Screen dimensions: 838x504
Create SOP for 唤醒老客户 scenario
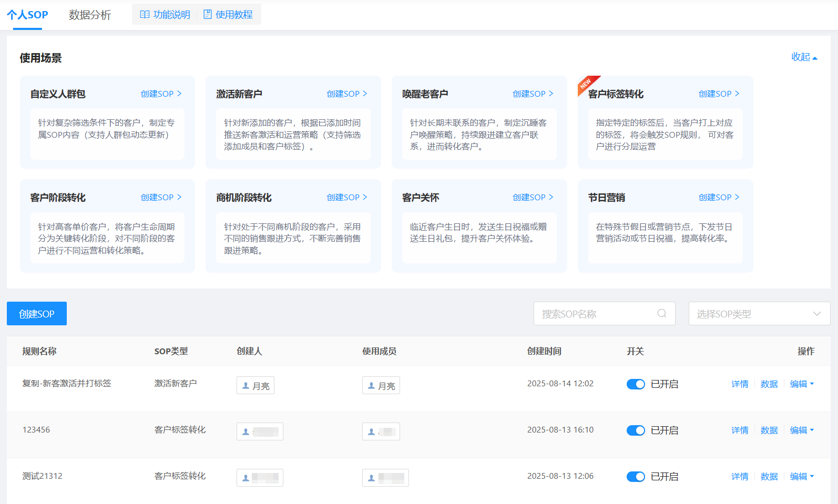[x=533, y=94]
